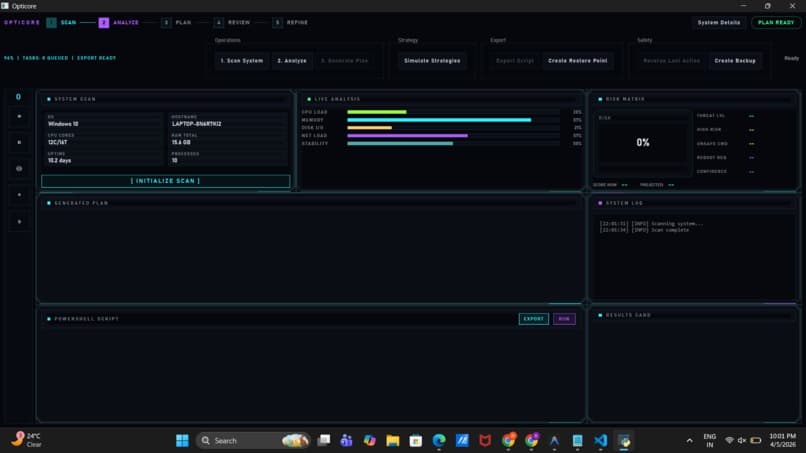
Task: Click the Live Analysis panel header
Action: [441, 99]
